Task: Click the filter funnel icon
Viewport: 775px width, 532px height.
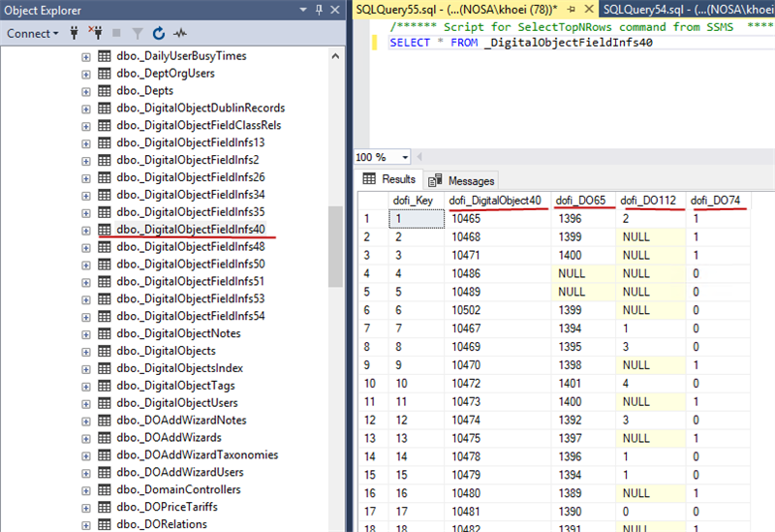Action: [139, 34]
